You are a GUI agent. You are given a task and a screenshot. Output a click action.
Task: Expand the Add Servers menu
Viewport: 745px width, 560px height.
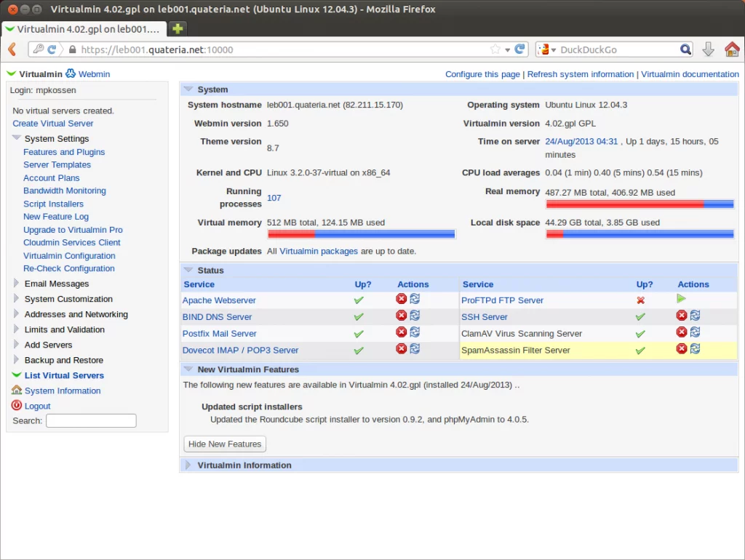tap(16, 344)
